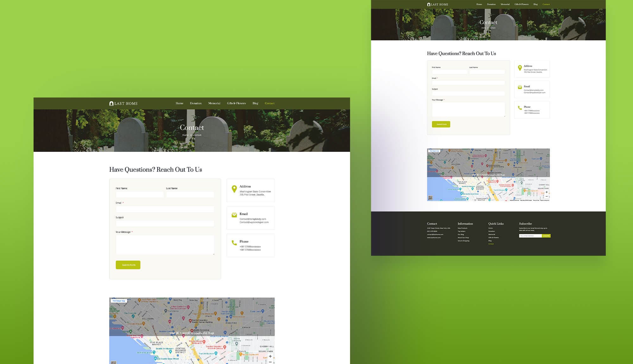Click the Seattle Art Museum marker
The image size is (633, 364).
pos(170,352)
